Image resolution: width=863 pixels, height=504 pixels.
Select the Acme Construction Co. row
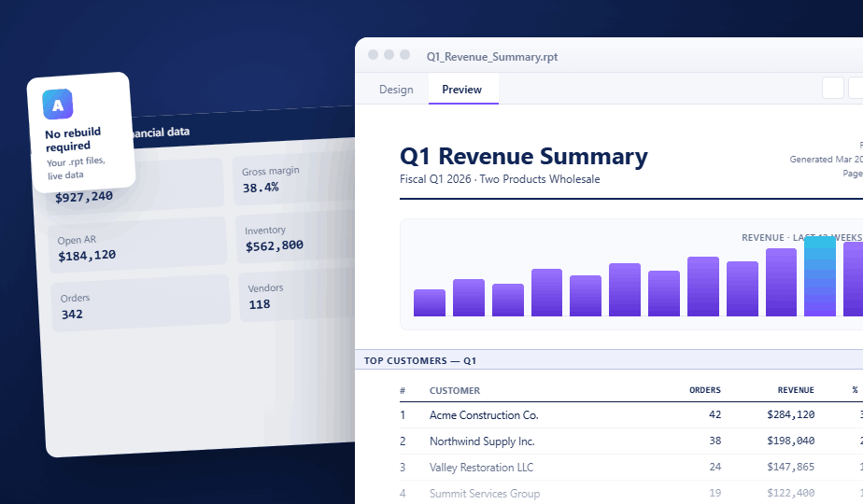click(483, 415)
